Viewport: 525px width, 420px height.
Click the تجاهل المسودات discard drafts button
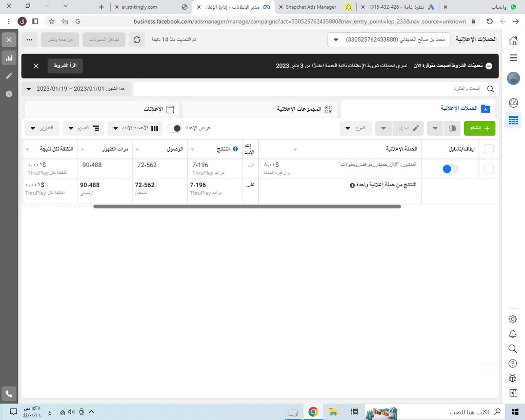click(x=104, y=40)
